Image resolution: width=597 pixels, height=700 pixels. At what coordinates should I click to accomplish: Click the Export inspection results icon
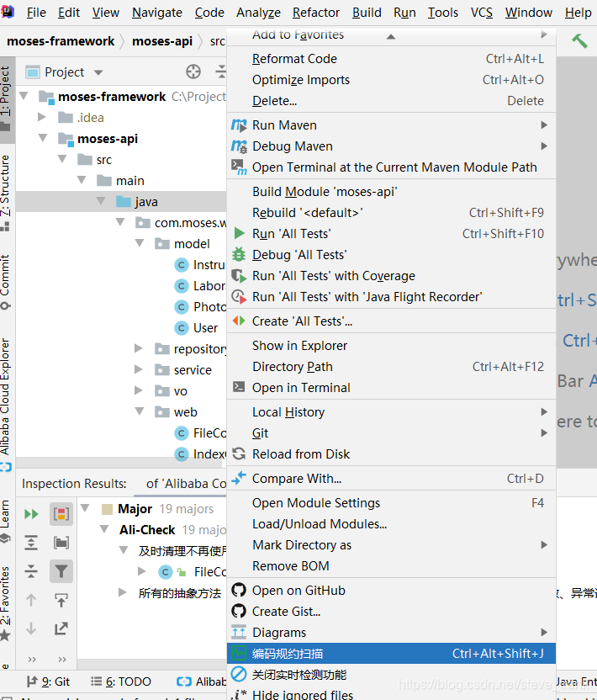[61, 628]
